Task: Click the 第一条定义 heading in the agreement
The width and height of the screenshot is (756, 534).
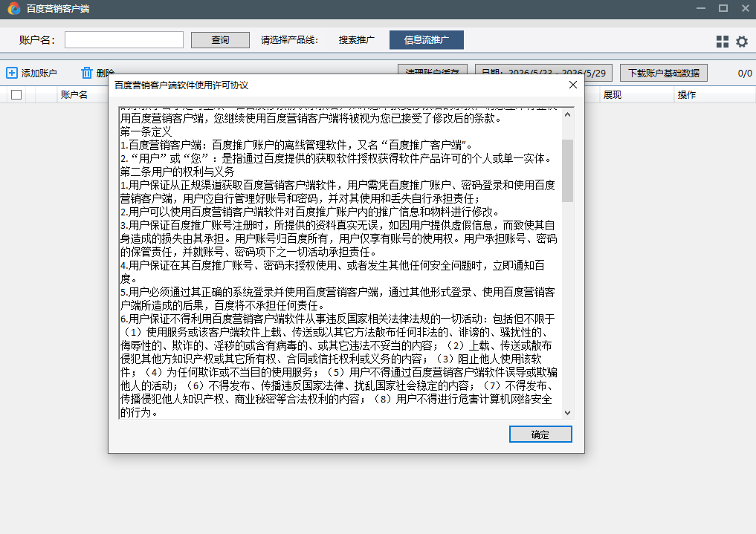Action: click(146, 131)
